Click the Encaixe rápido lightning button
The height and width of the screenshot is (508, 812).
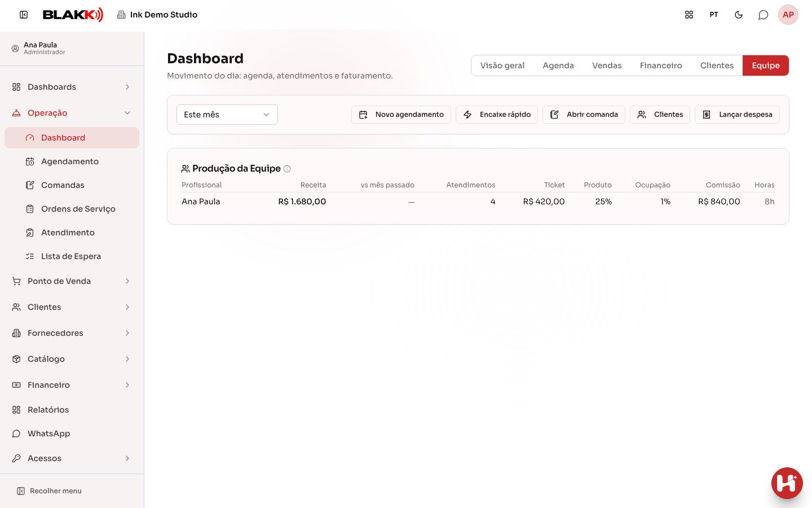pos(497,115)
